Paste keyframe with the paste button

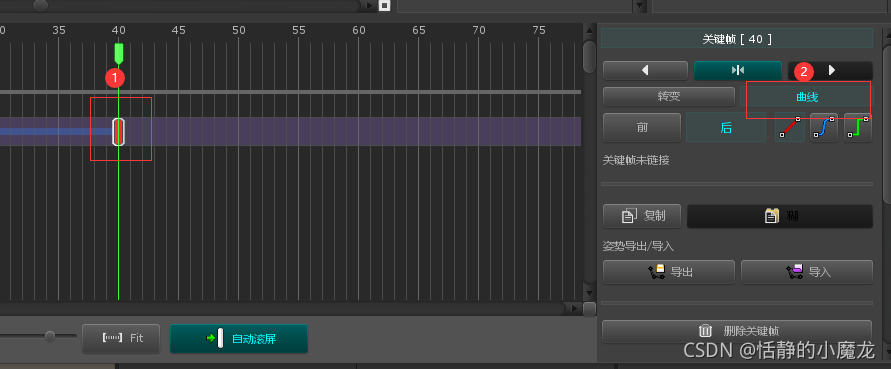(780, 216)
